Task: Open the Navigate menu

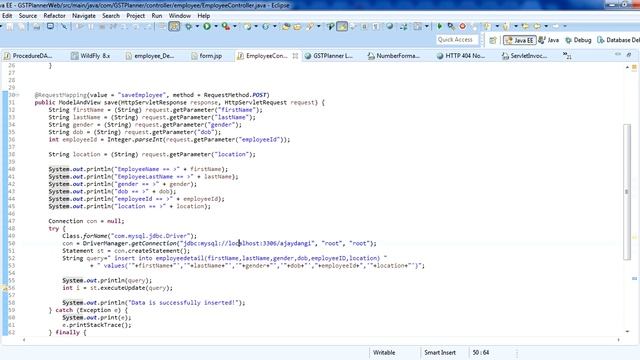Action: pos(84,16)
